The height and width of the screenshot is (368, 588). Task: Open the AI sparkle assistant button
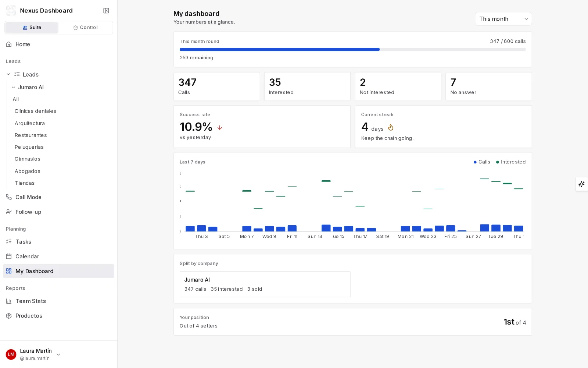(581, 184)
